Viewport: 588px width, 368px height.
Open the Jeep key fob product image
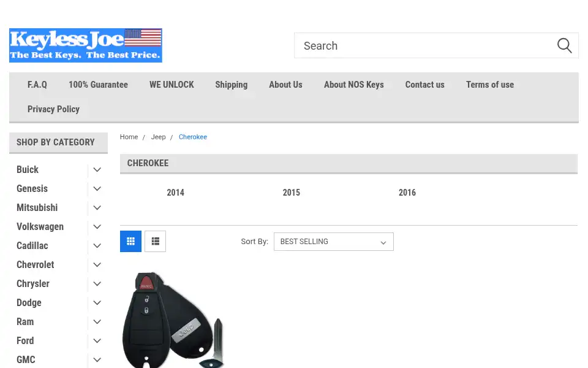tap(173, 320)
